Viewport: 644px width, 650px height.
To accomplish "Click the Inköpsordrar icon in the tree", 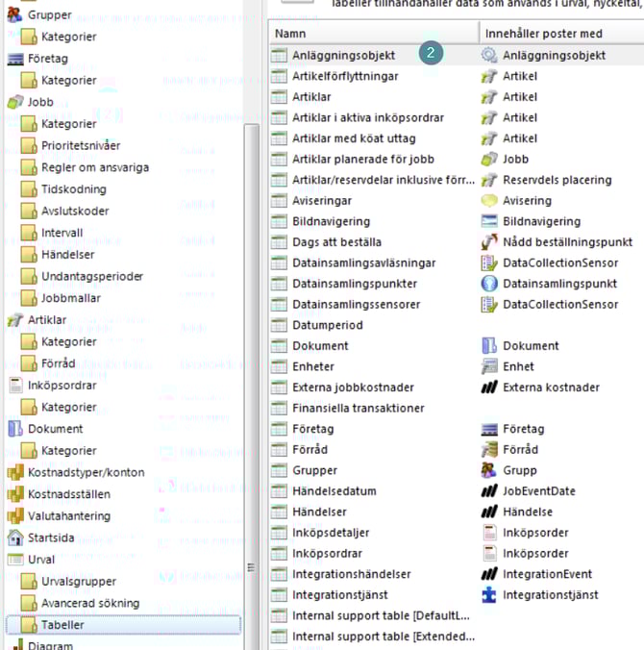I will [14, 386].
